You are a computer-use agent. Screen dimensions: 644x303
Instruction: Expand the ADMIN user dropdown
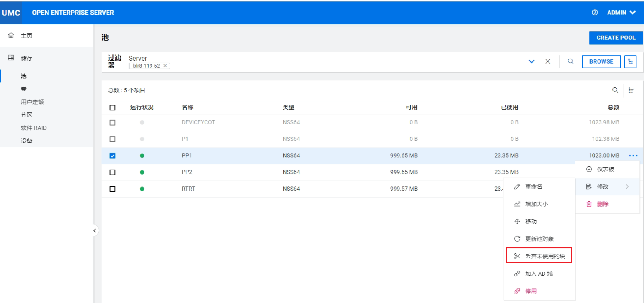[621, 13]
